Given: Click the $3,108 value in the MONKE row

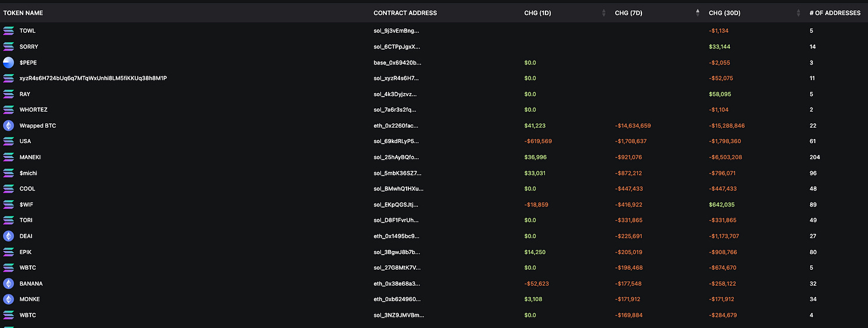Looking at the screenshot, I should [x=534, y=299].
